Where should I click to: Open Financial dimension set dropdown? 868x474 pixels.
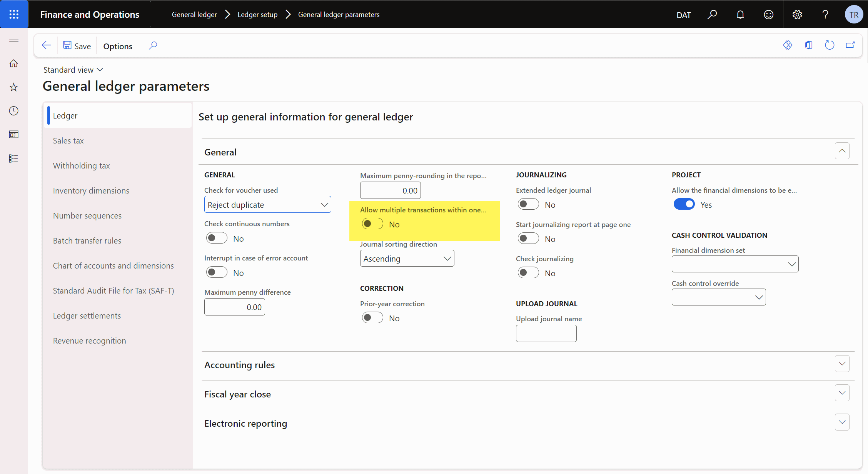tap(735, 264)
